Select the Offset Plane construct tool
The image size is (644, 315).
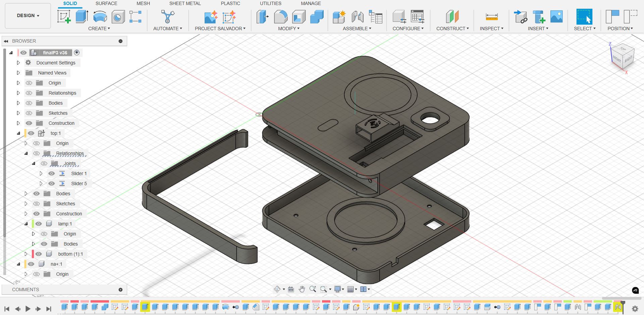pos(452,16)
